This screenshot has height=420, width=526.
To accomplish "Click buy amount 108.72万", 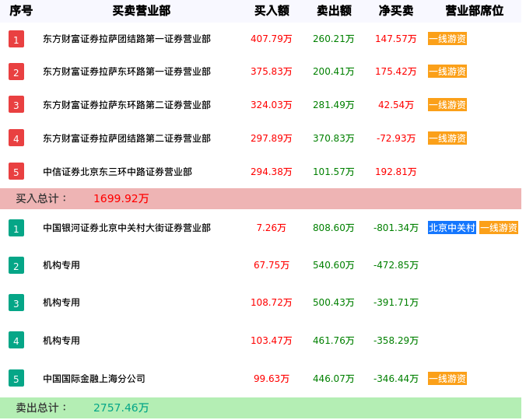I will coord(272,303).
